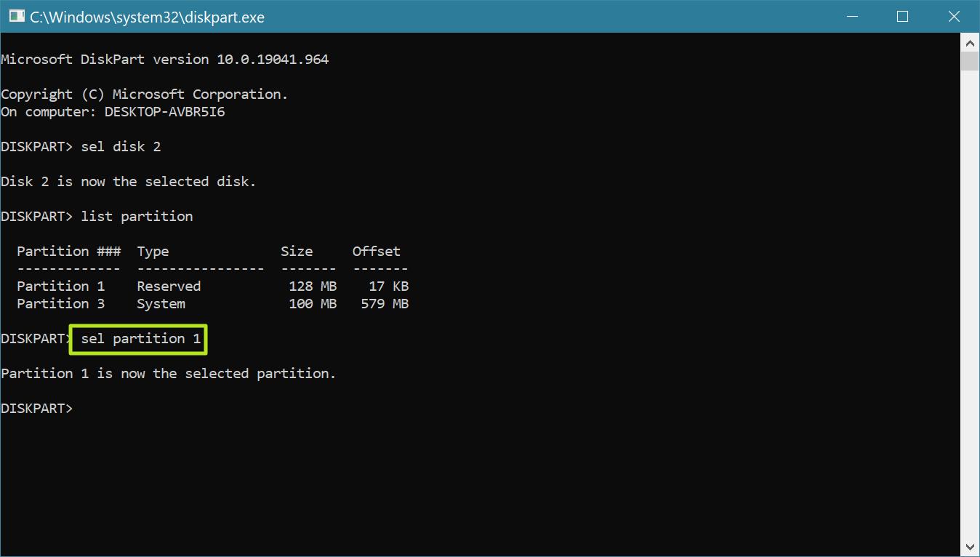
Task: Click the Disk 2 selection confirmation message
Action: pyautogui.click(x=128, y=181)
